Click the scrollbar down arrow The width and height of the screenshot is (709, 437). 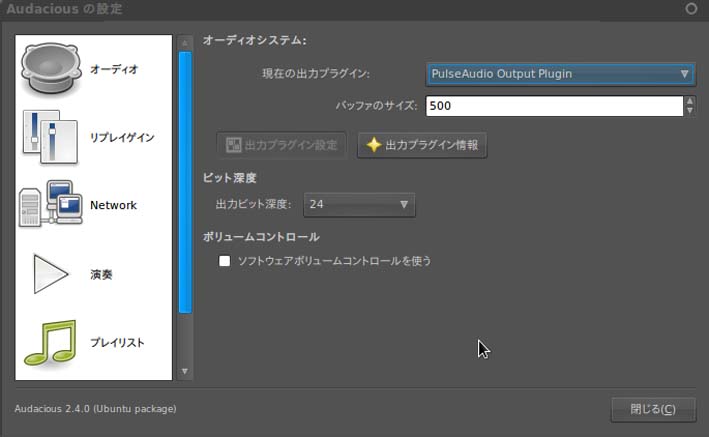(x=185, y=371)
